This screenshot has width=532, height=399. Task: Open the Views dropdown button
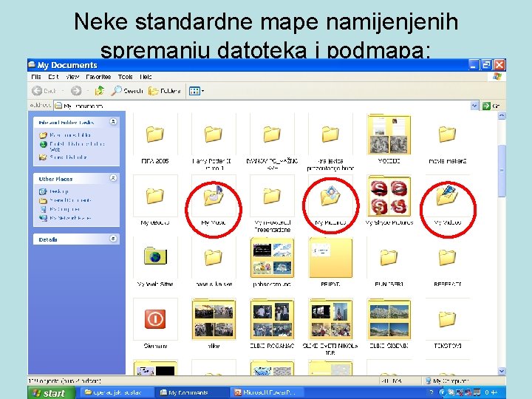tap(197, 91)
